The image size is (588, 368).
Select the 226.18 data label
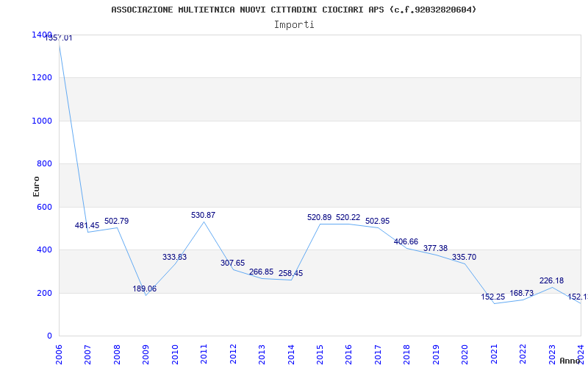[552, 280]
